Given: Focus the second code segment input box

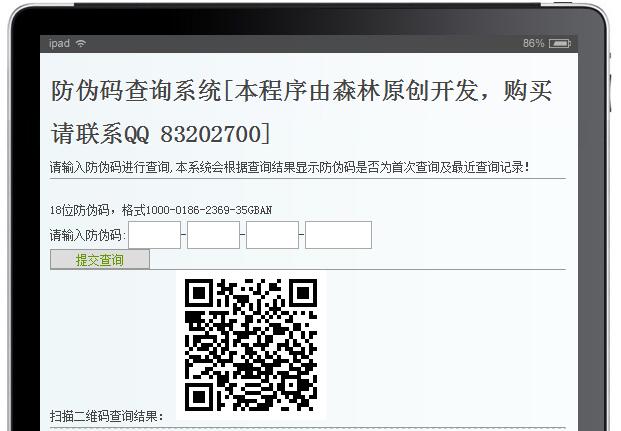Looking at the screenshot, I should pos(213,235).
